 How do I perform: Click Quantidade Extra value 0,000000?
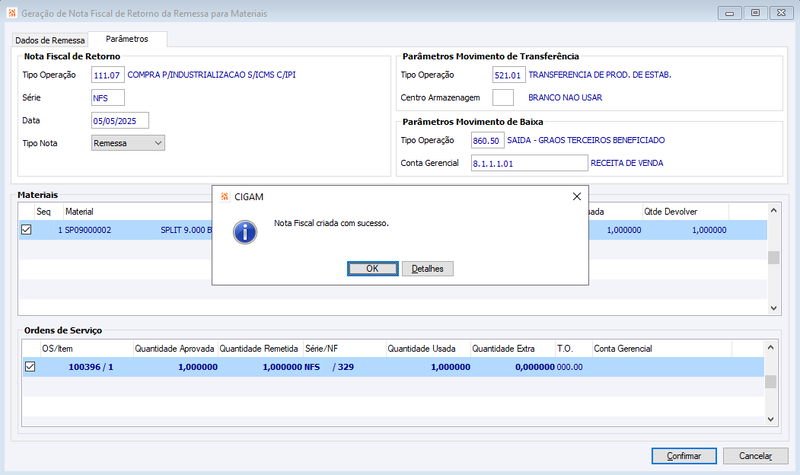pos(535,367)
